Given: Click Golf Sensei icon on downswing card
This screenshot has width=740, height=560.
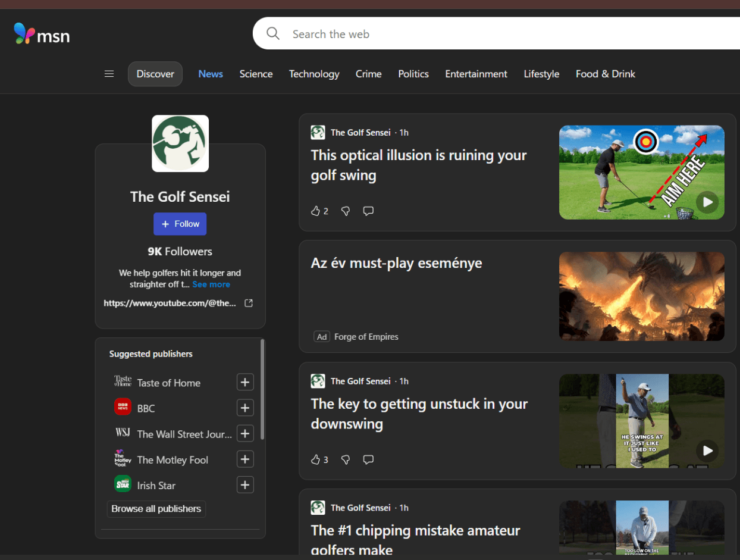Looking at the screenshot, I should point(318,381).
